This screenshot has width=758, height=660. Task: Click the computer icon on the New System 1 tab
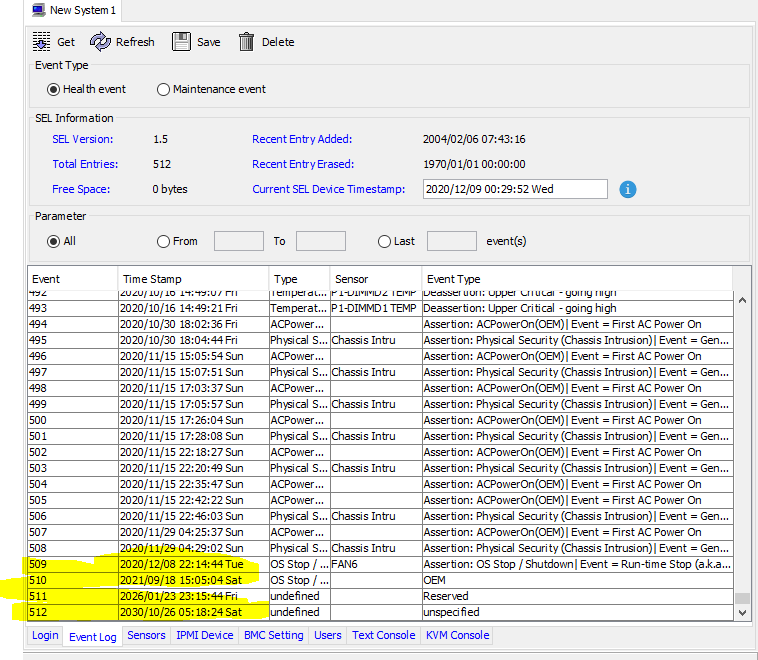[39, 10]
